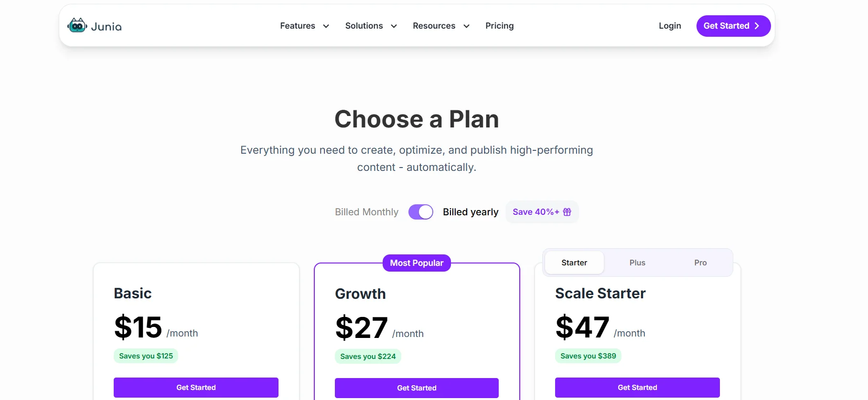Expand the Solutions dropdown chevron

coord(394,26)
